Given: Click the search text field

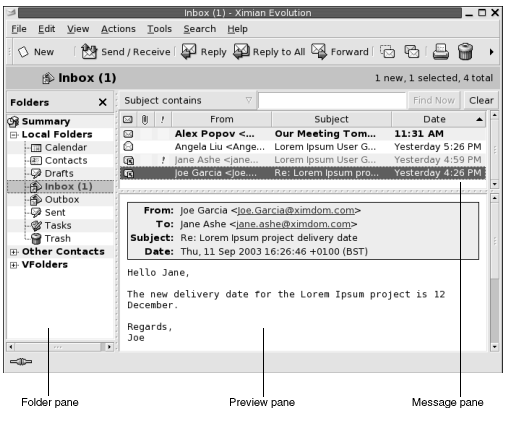Looking at the screenshot, I should pyautogui.click(x=332, y=100).
